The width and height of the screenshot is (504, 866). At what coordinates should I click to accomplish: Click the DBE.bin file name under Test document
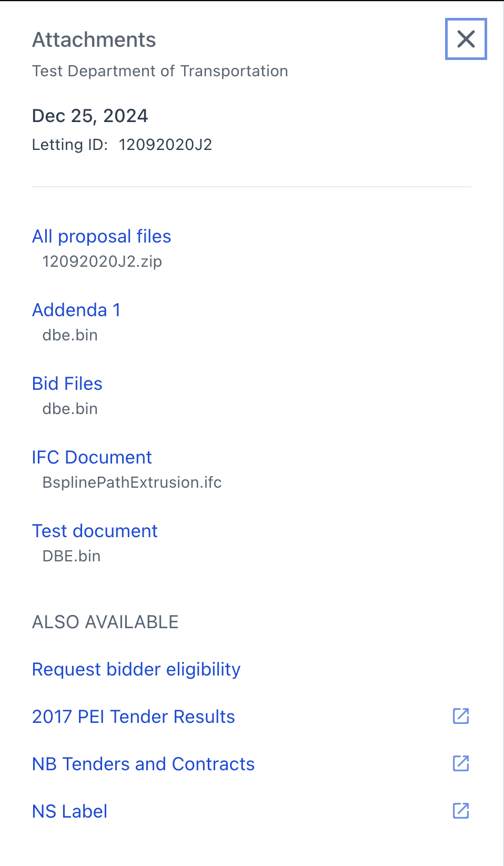[x=72, y=556]
